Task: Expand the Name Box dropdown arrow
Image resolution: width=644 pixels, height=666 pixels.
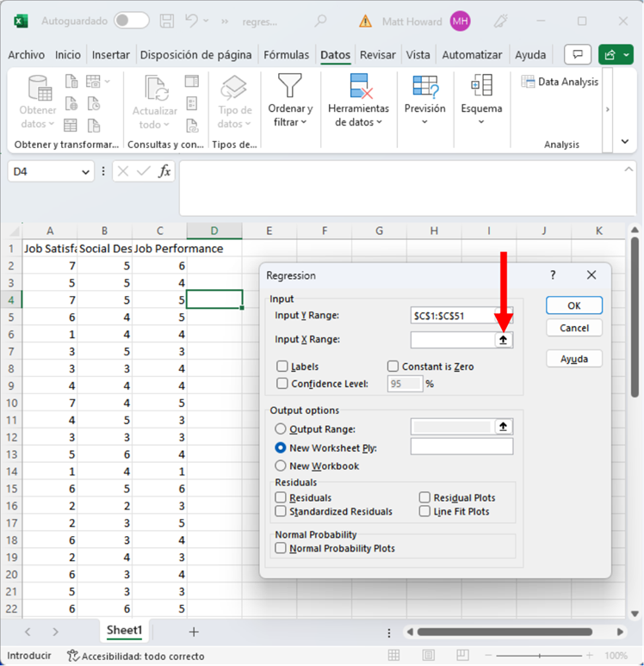Action: point(85,172)
